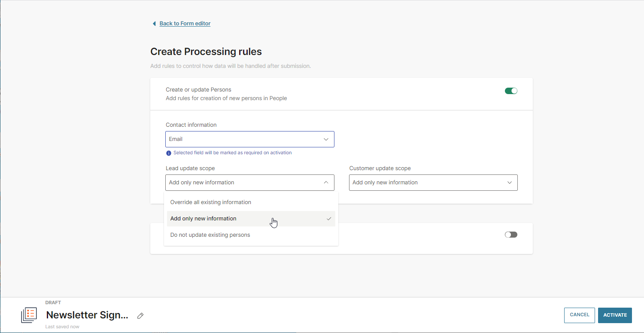Click the checkmark next to selected option
The width and height of the screenshot is (644, 333).
[x=329, y=219]
